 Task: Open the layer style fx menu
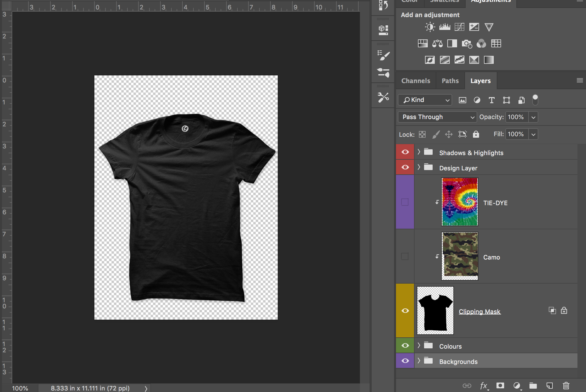pyautogui.click(x=484, y=386)
